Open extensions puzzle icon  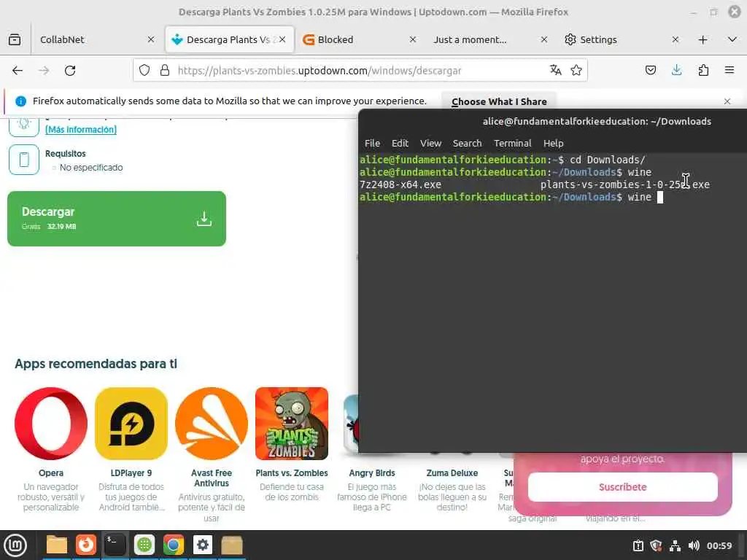coord(703,71)
